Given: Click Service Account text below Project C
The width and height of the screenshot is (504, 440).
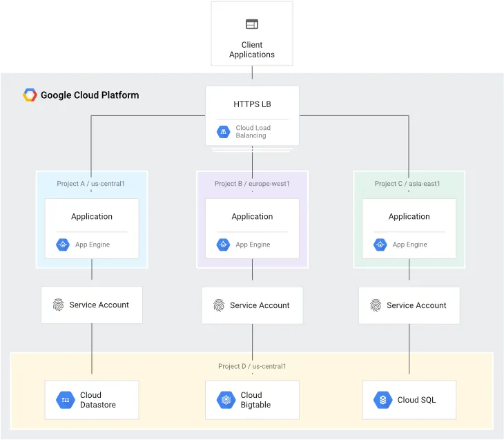Looking at the screenshot, I should pyautogui.click(x=416, y=305).
